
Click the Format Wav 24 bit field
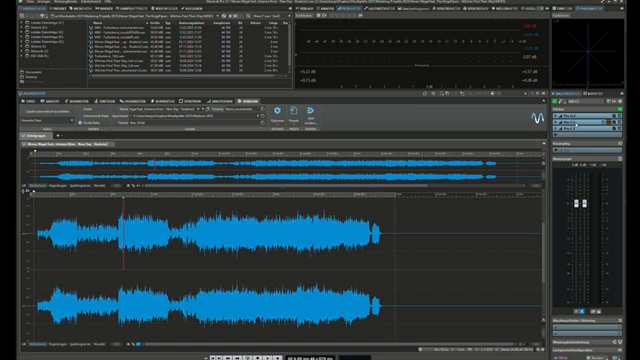pos(194,122)
